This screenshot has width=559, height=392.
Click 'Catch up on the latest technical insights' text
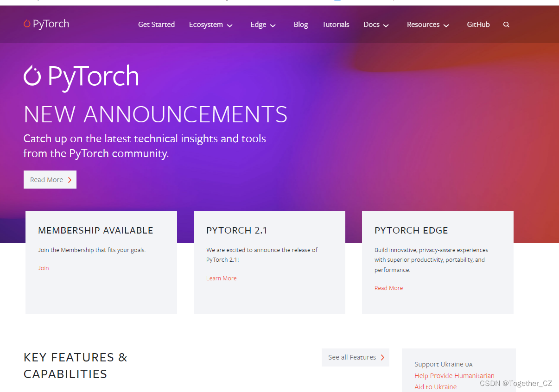[145, 146]
